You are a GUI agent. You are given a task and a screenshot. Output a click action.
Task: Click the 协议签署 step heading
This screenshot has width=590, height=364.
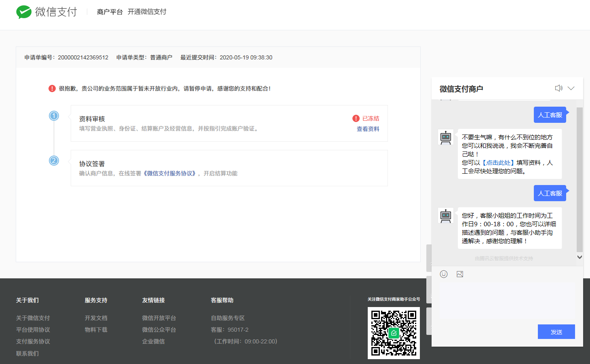(x=92, y=164)
